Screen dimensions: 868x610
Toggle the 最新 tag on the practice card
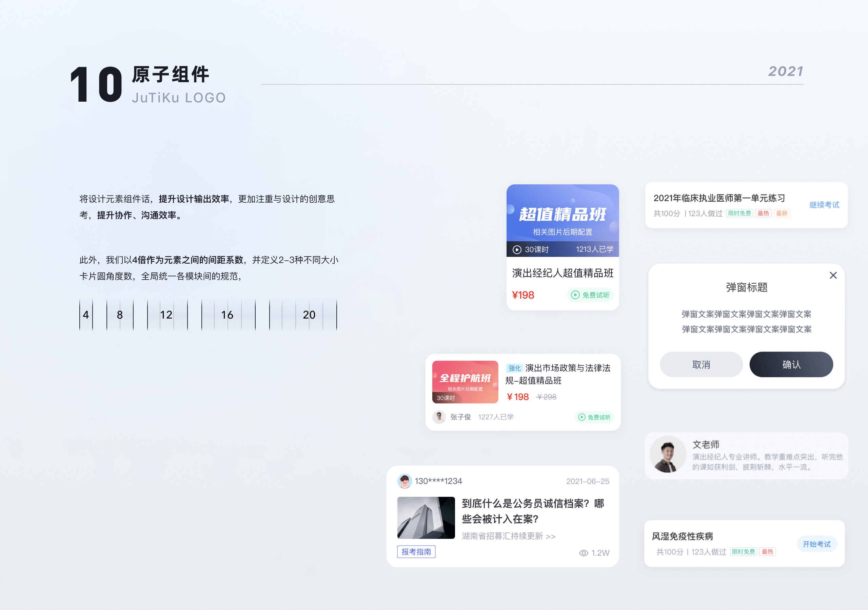coord(782,213)
